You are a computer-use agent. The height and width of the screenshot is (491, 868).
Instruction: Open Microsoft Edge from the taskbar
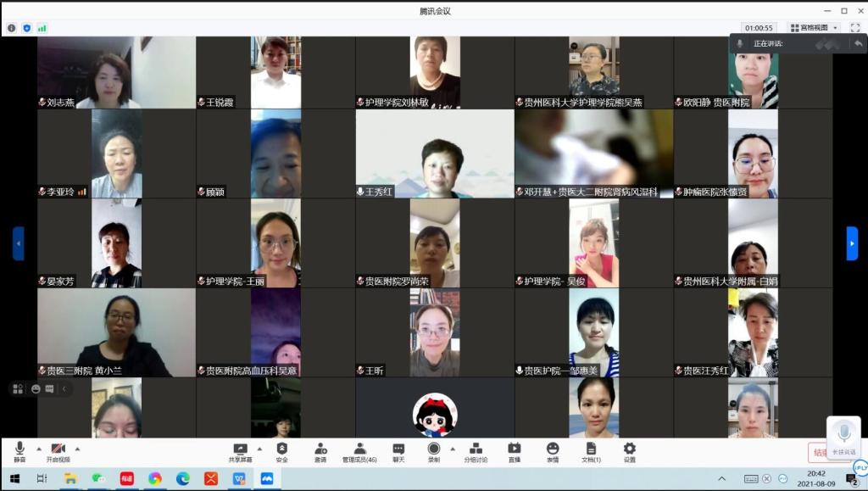(183, 479)
